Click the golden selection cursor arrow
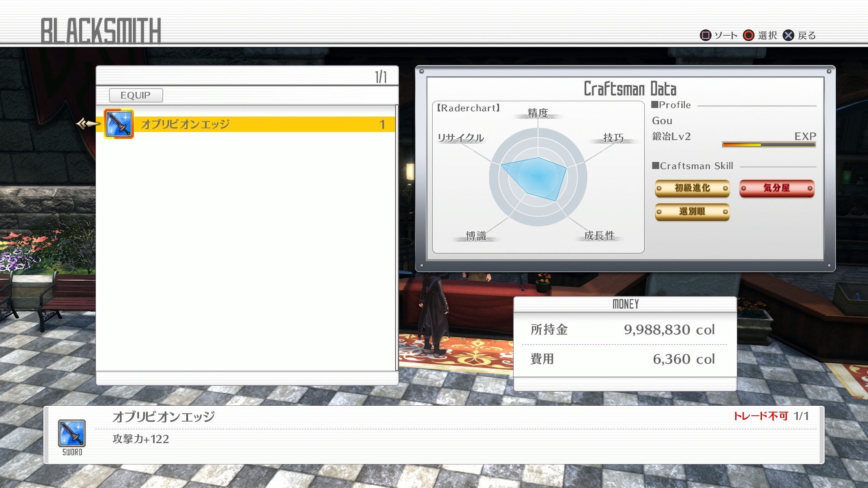The image size is (868, 488). point(87,123)
